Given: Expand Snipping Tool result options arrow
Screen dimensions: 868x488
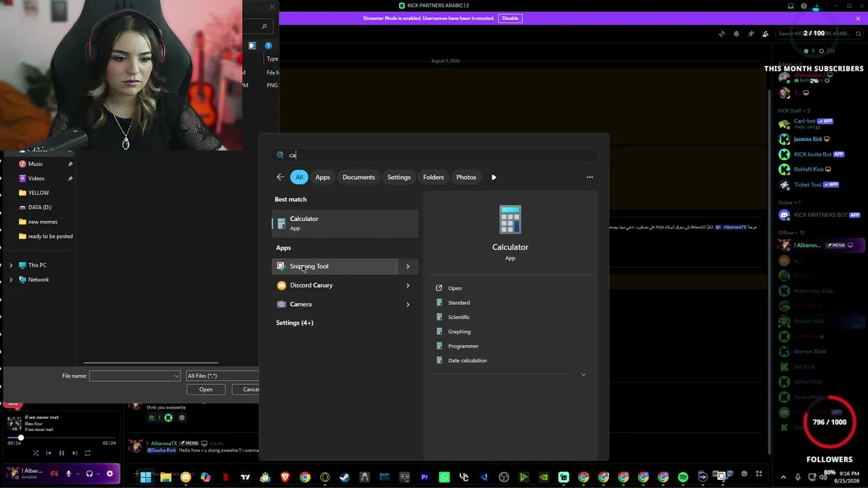Looking at the screenshot, I should (408, 266).
